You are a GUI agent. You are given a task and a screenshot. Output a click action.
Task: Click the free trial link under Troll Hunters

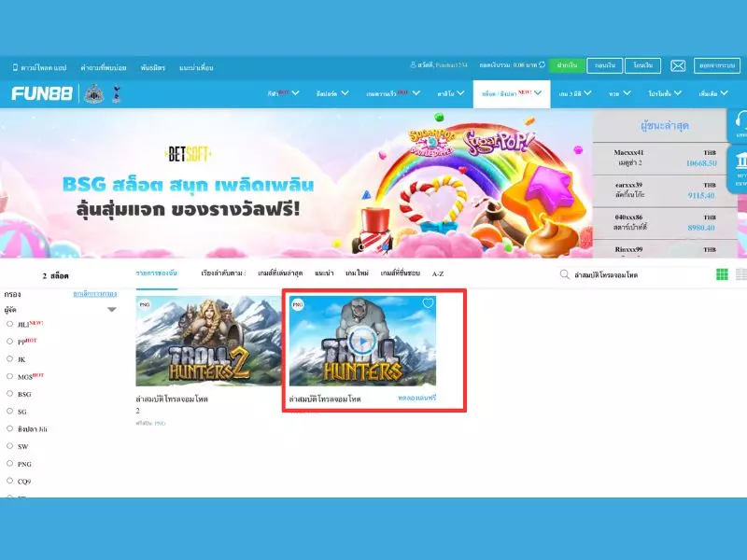click(x=416, y=398)
